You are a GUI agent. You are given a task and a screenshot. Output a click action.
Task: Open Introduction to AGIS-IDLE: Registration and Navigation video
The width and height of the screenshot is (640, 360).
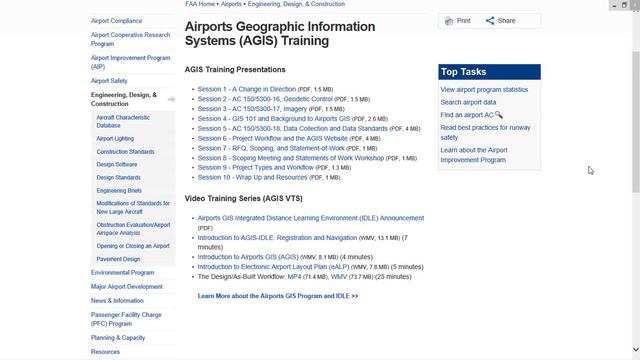[277, 238]
